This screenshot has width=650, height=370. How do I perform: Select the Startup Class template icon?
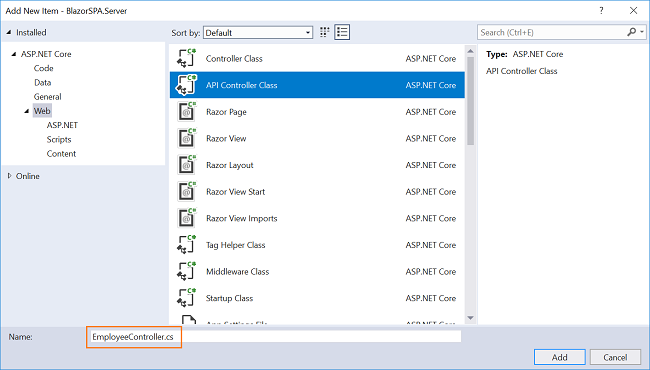pyautogui.click(x=187, y=298)
